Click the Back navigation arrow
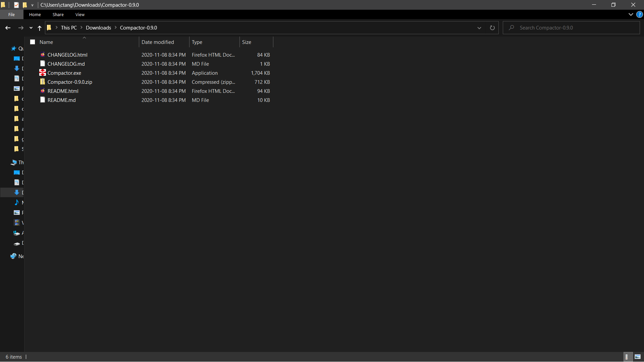This screenshot has height=362, width=644. pos(8,28)
